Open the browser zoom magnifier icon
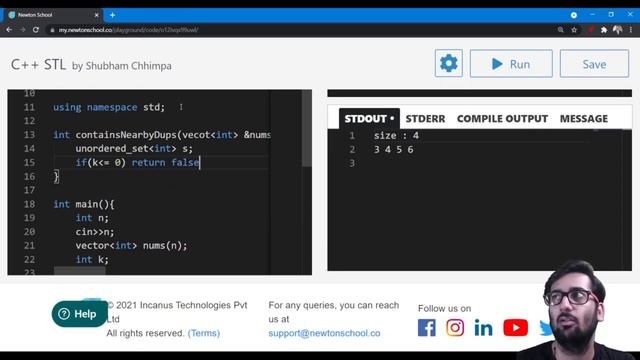This screenshot has height=360, width=640. click(x=561, y=30)
